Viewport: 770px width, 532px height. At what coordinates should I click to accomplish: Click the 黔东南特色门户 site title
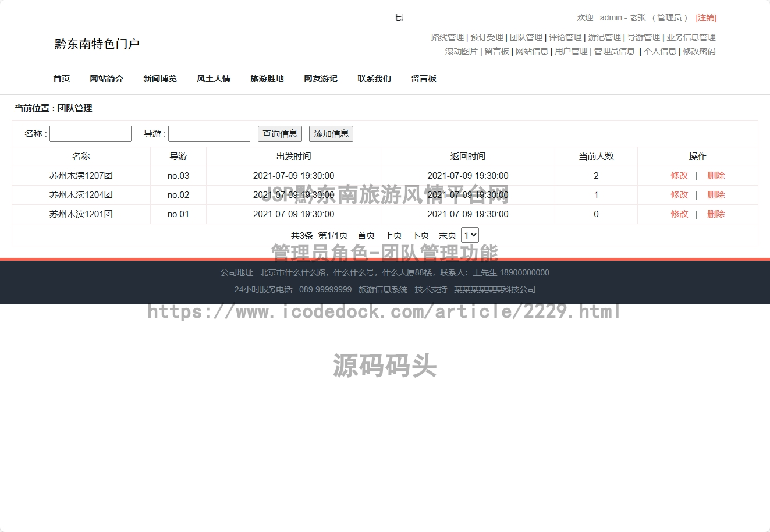(x=97, y=44)
